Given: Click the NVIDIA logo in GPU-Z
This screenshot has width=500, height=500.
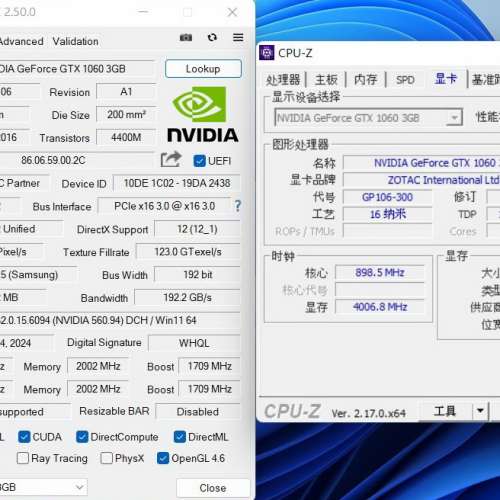Looking at the screenshot, I should pyautogui.click(x=203, y=114).
